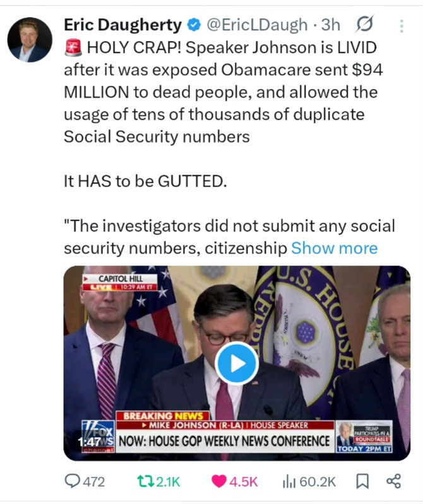Share the post via share icon
Screen dimensions: 423x504
[x=394, y=481]
